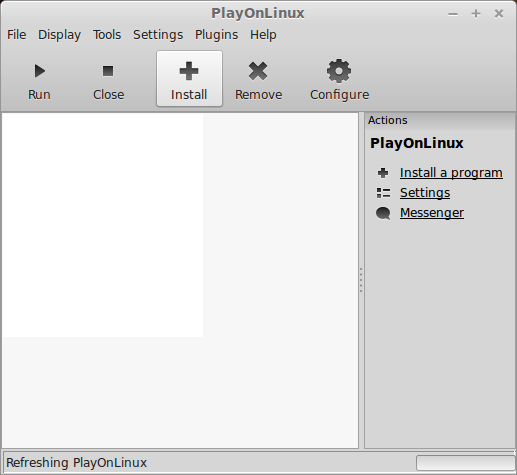Viewport: 517px width, 475px height.
Task: Open Configure via the gear icon
Action: point(339,71)
